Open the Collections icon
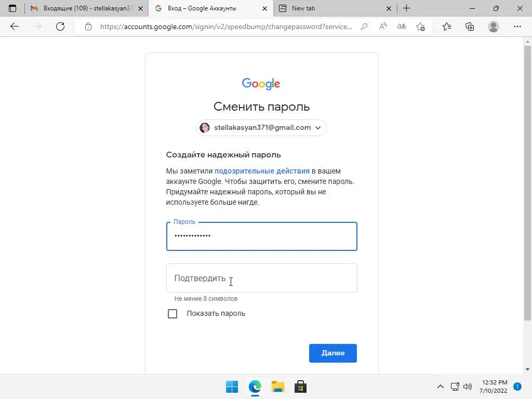This screenshot has width=532, height=399. 470,26
